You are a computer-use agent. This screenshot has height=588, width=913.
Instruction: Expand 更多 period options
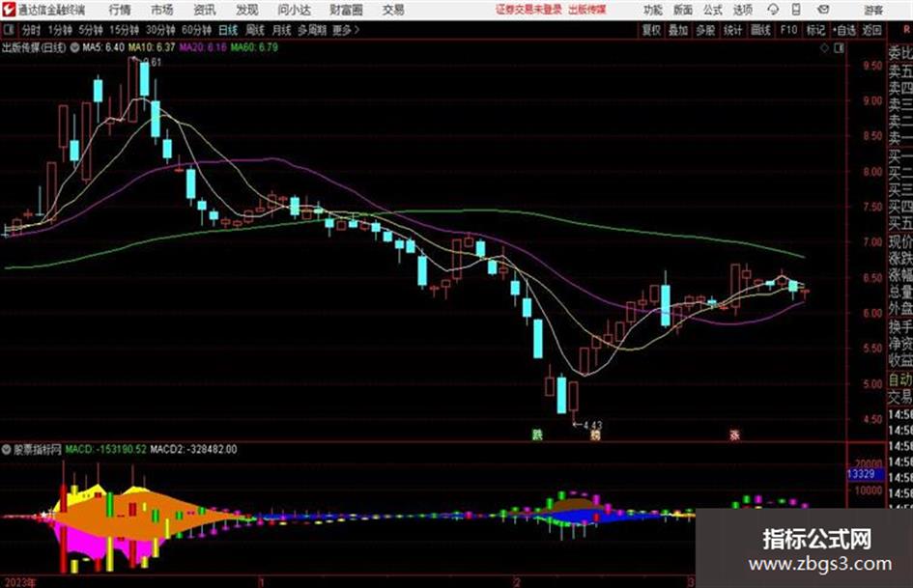click(346, 30)
